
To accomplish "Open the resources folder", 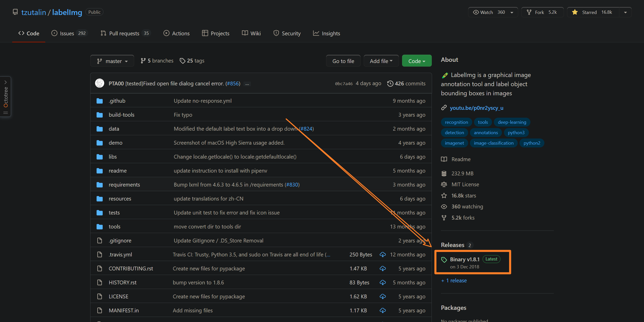I will pos(120,199).
